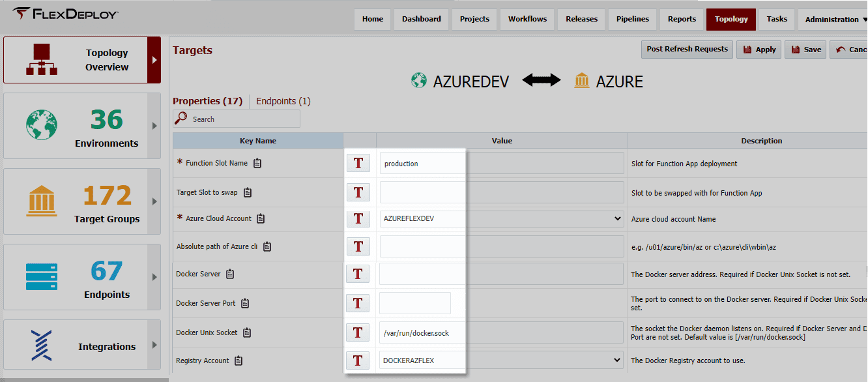This screenshot has height=382, width=868.
Task: Click the clipboard icon next to Azure Cloud Account
Action: (261, 218)
